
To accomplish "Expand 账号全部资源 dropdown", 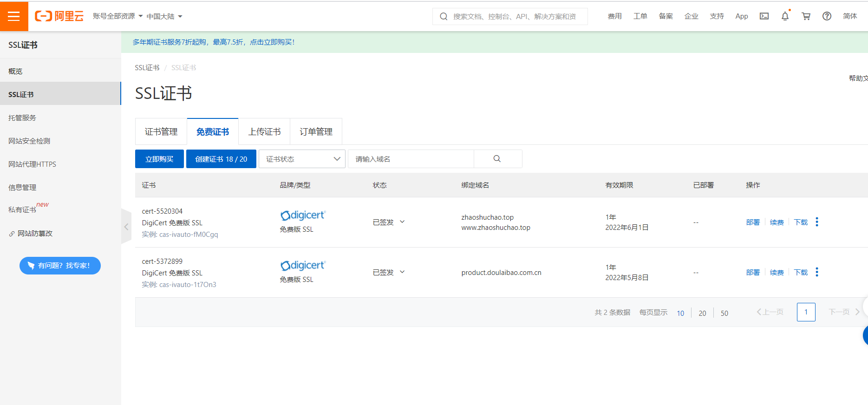I will 117,16.
